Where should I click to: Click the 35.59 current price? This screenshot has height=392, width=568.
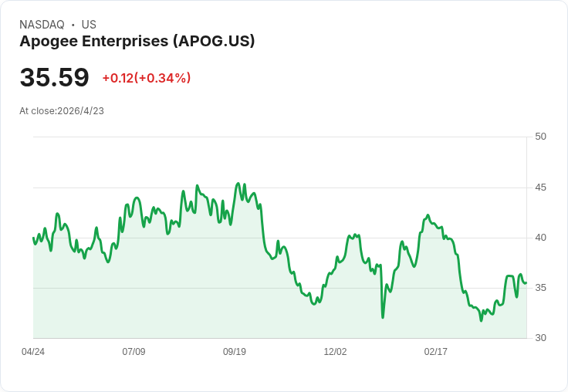click(54, 78)
